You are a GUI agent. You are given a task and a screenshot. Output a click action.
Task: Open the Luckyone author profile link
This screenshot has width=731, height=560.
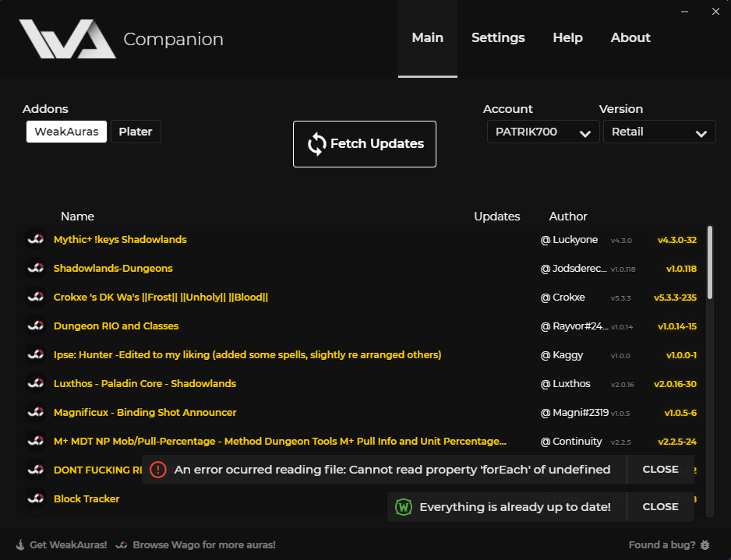point(570,239)
